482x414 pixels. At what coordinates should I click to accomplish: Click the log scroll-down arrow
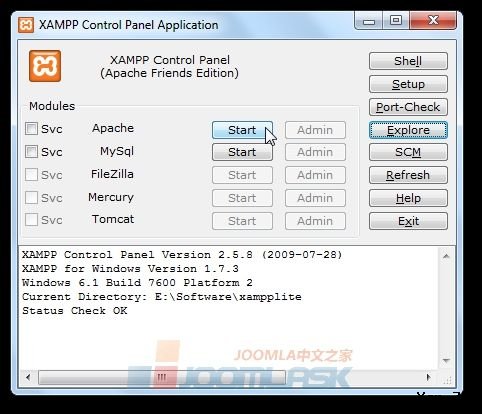[x=446, y=360]
